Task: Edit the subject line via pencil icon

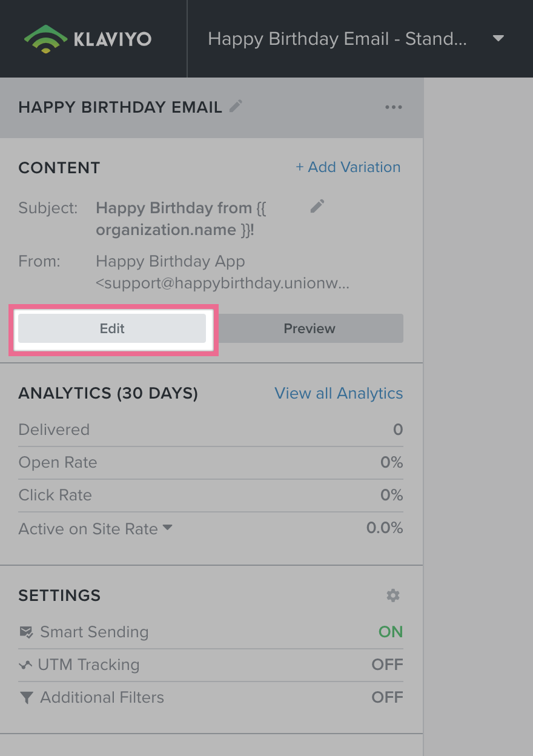Action: point(317,207)
